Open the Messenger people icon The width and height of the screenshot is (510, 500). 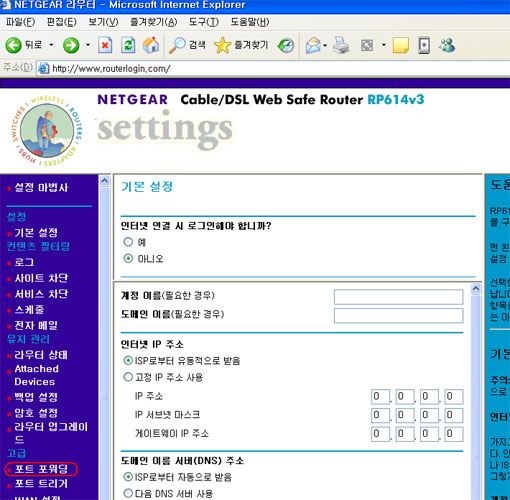[x=447, y=45]
